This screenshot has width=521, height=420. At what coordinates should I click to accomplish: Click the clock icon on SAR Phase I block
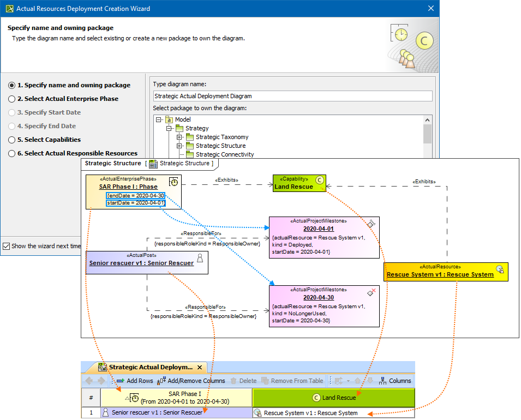(x=173, y=182)
